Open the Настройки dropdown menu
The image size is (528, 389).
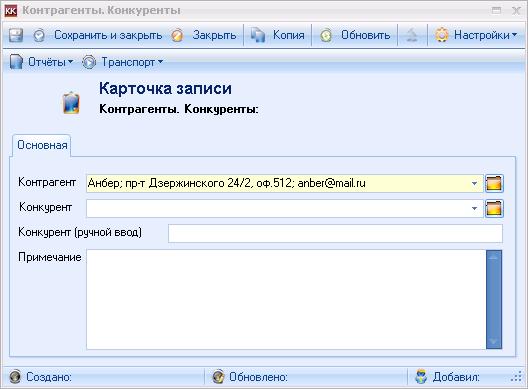point(476,35)
